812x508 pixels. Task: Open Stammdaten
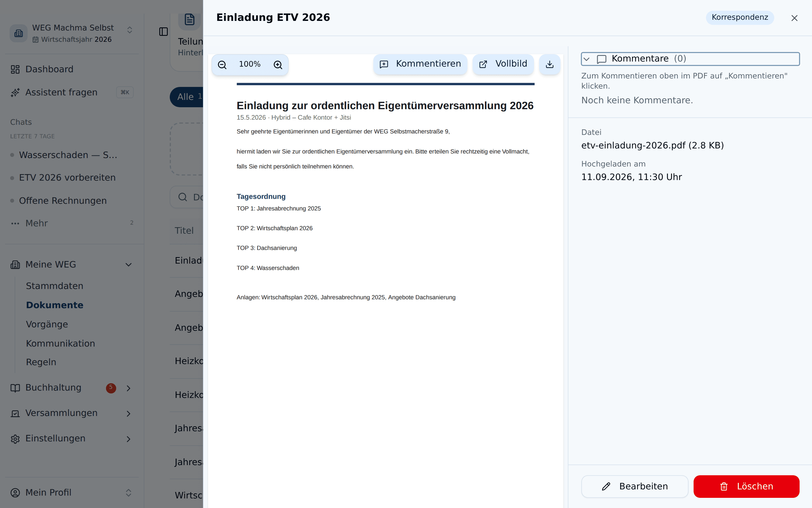[x=55, y=286]
